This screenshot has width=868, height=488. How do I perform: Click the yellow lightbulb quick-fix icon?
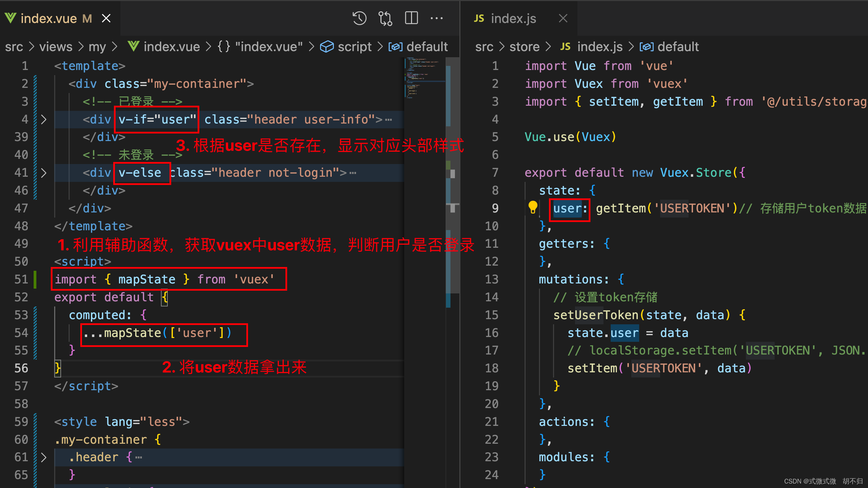532,207
